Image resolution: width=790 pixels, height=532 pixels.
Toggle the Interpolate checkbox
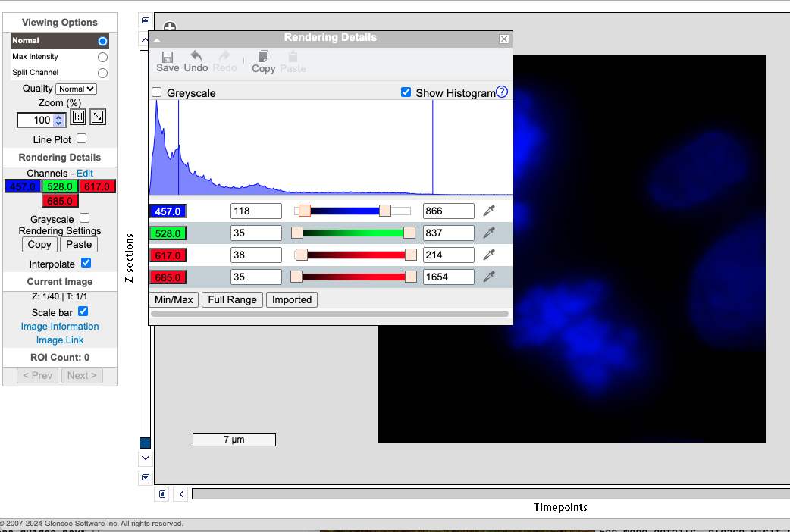point(86,263)
